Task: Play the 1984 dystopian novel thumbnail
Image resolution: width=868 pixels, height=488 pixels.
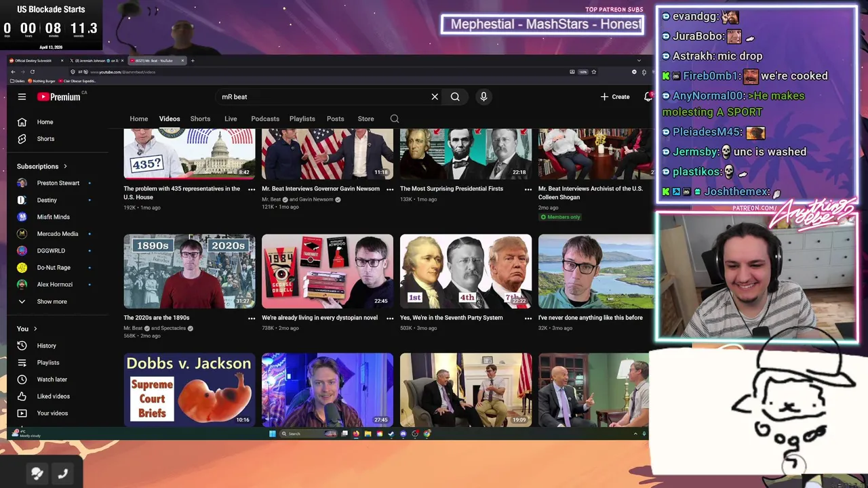Action: click(x=328, y=271)
